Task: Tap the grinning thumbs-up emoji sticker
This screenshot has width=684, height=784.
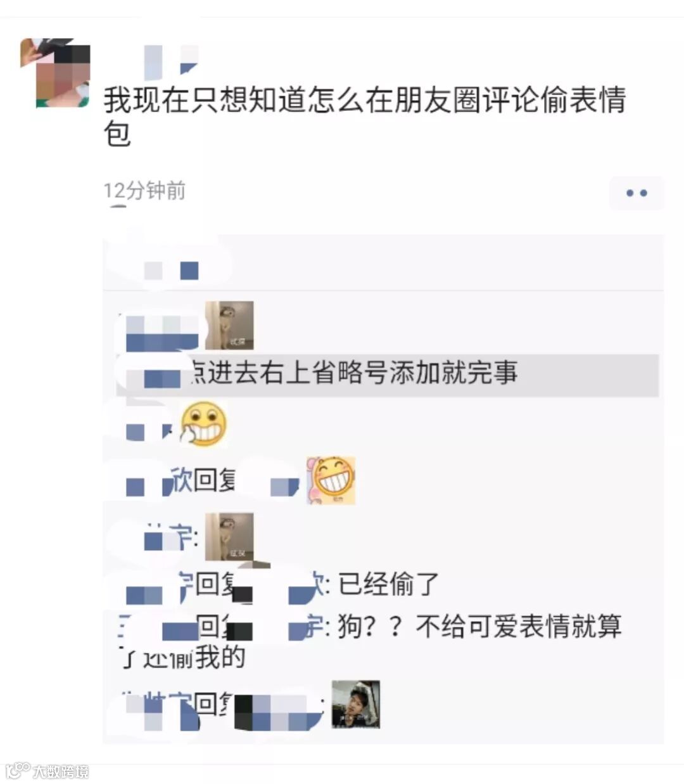Action: (x=203, y=424)
